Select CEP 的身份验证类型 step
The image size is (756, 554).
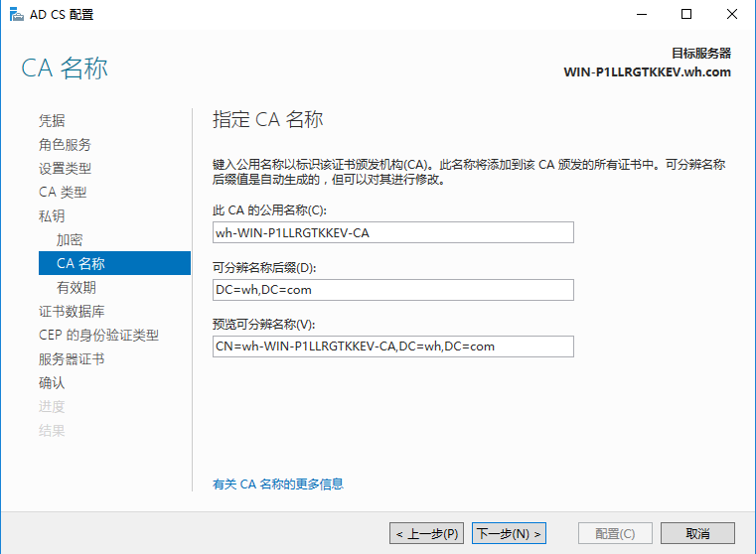coord(98,336)
